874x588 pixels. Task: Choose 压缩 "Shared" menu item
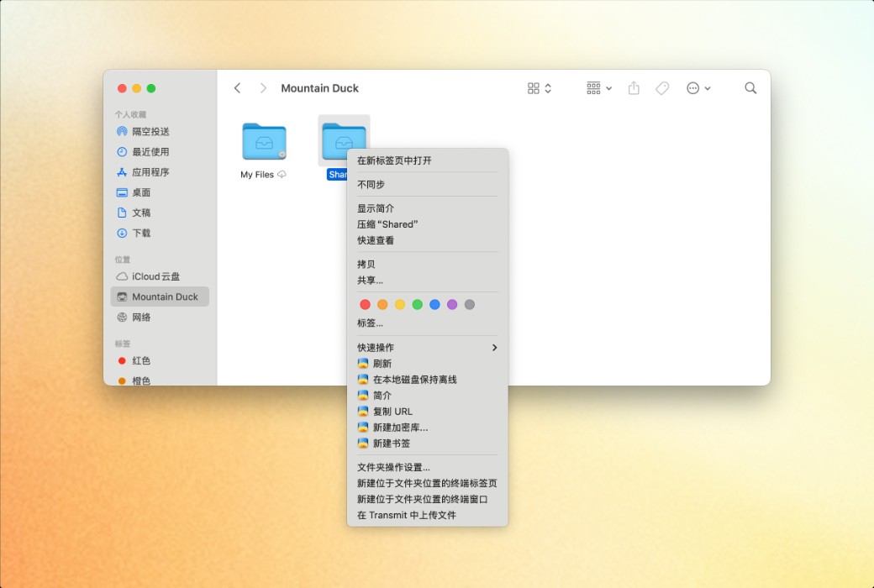428,224
